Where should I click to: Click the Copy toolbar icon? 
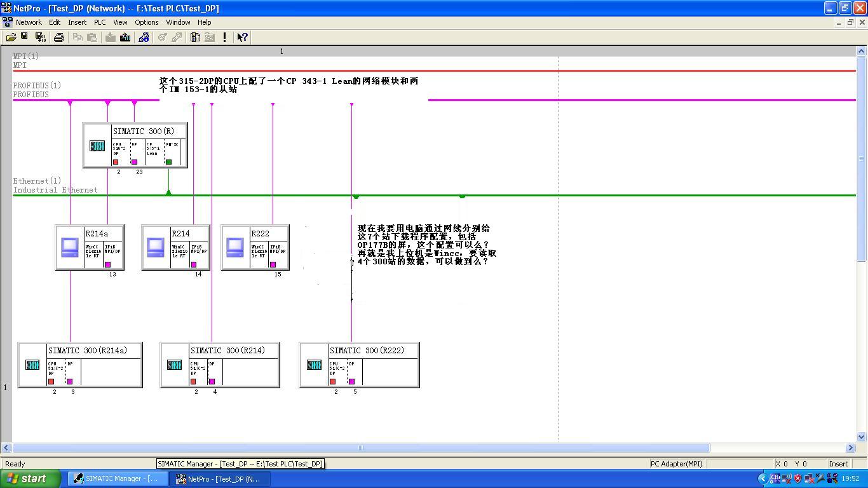coord(78,37)
